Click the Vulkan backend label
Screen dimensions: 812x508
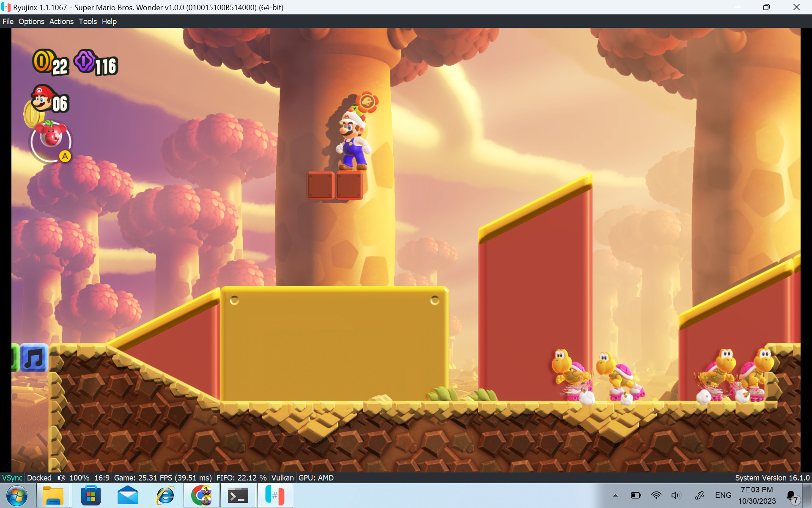[282, 478]
